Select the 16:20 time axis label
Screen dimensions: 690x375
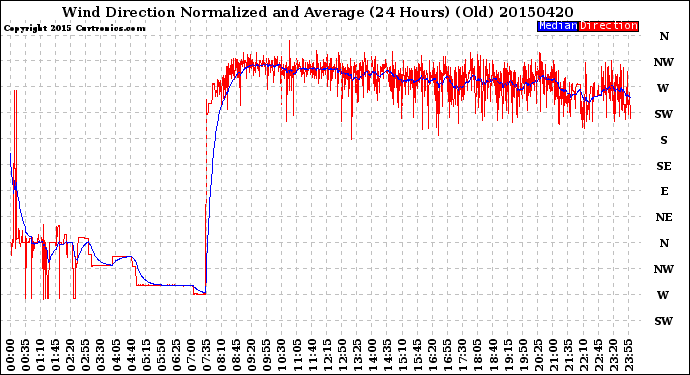coord(433,355)
